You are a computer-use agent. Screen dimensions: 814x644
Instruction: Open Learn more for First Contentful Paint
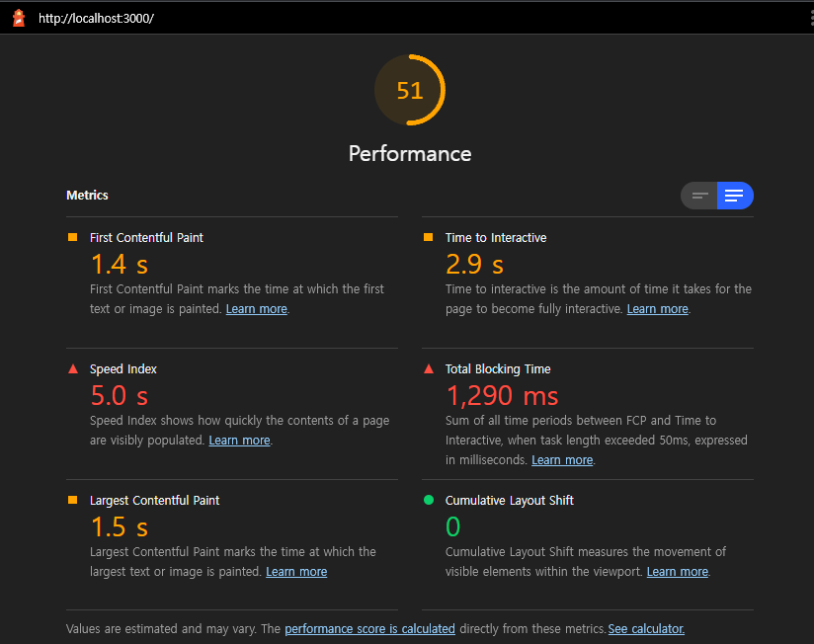(x=257, y=309)
